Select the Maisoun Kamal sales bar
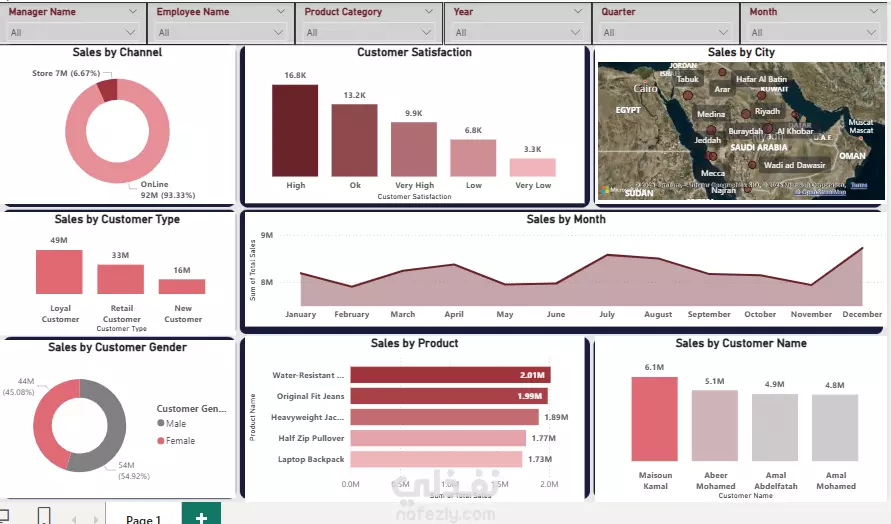Viewport: 891px width, 524px height. click(654, 418)
